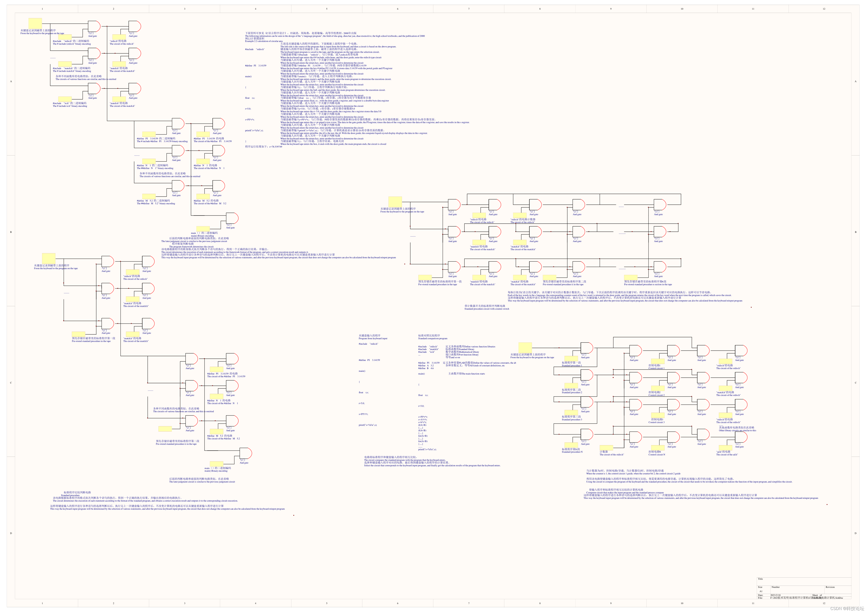This screenshot has width=868, height=613.
Task: Select AND gate for '#define PI 3.14159 binary encoding'
Action: click(178, 124)
